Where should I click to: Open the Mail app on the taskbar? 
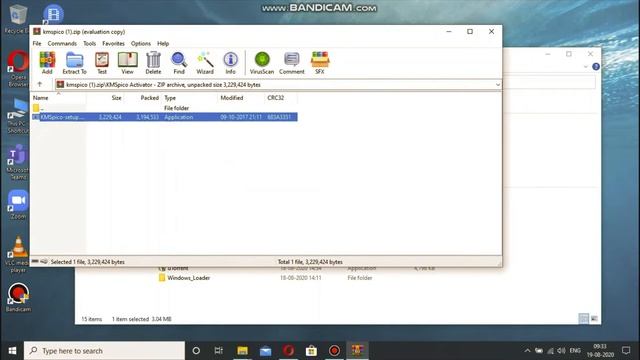click(265, 351)
